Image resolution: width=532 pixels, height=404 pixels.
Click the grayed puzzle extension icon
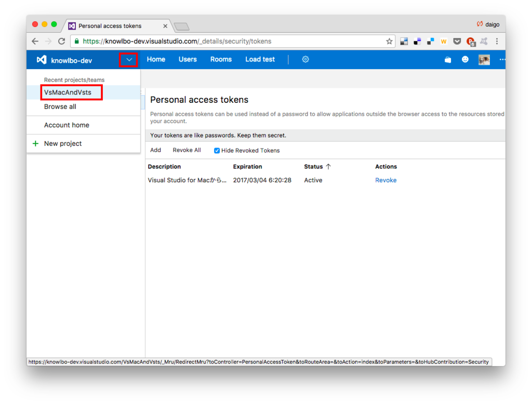(x=484, y=42)
